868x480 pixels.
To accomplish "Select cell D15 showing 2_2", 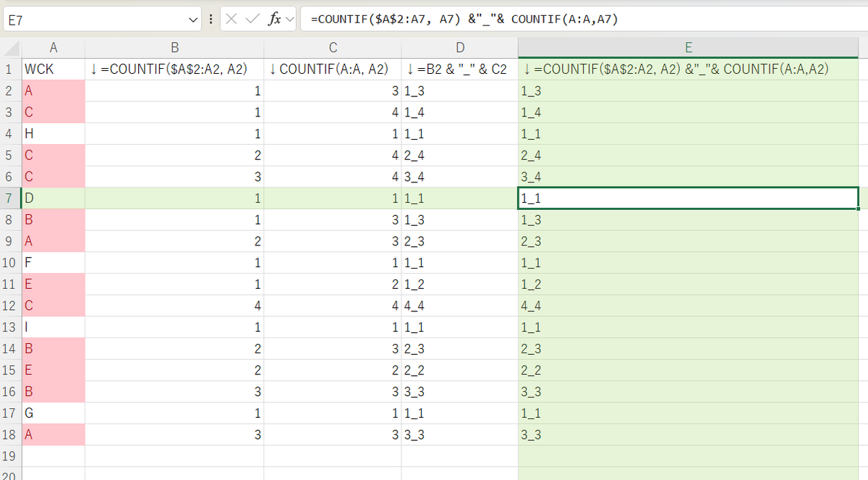I will pos(460,370).
